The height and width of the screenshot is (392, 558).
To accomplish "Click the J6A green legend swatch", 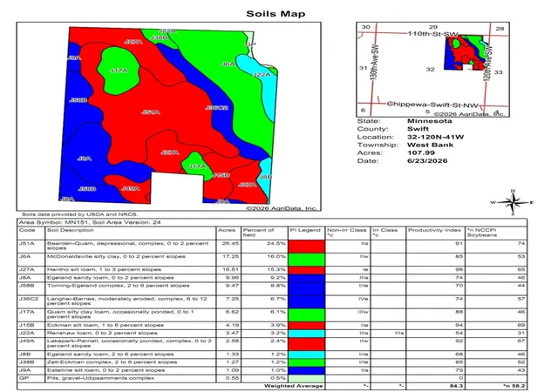I will pyautogui.click(x=306, y=260).
